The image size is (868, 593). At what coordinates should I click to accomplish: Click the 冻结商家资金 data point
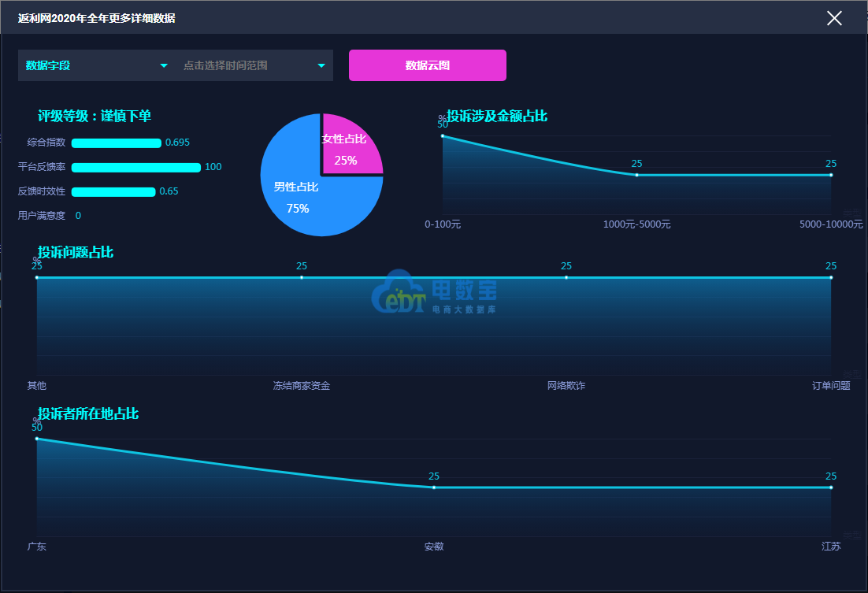[x=302, y=277]
